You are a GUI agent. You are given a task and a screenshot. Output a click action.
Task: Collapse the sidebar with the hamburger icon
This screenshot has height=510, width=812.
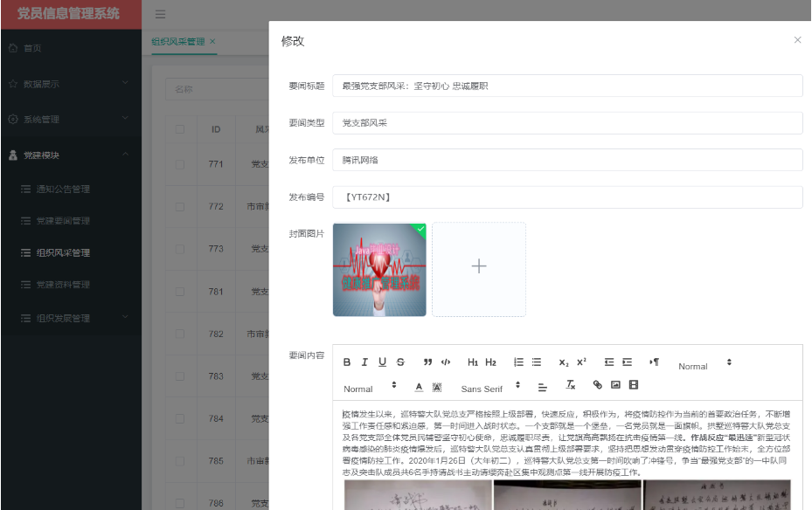[x=158, y=14]
